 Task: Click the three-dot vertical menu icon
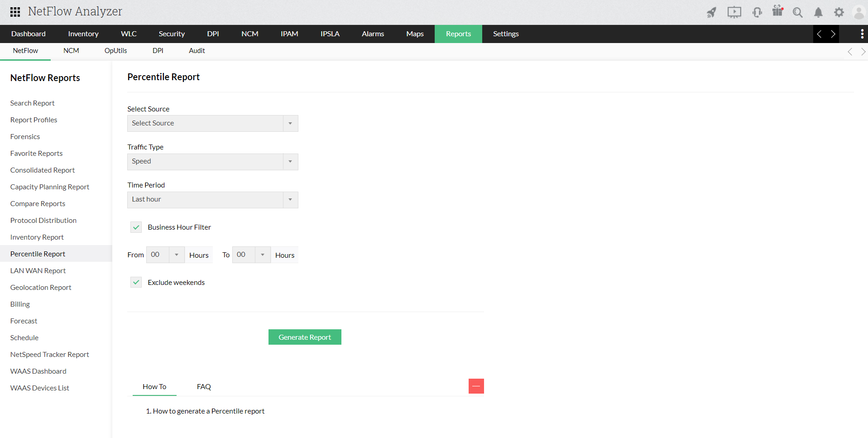coord(862,34)
